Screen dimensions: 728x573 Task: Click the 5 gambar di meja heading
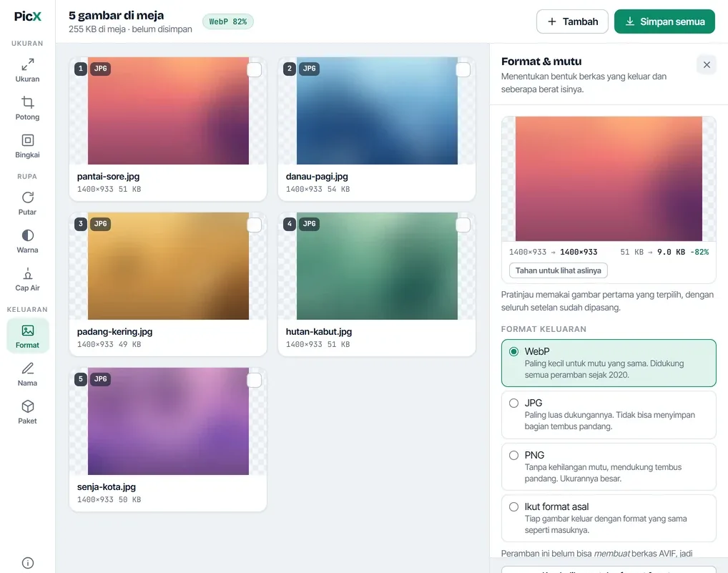click(116, 15)
